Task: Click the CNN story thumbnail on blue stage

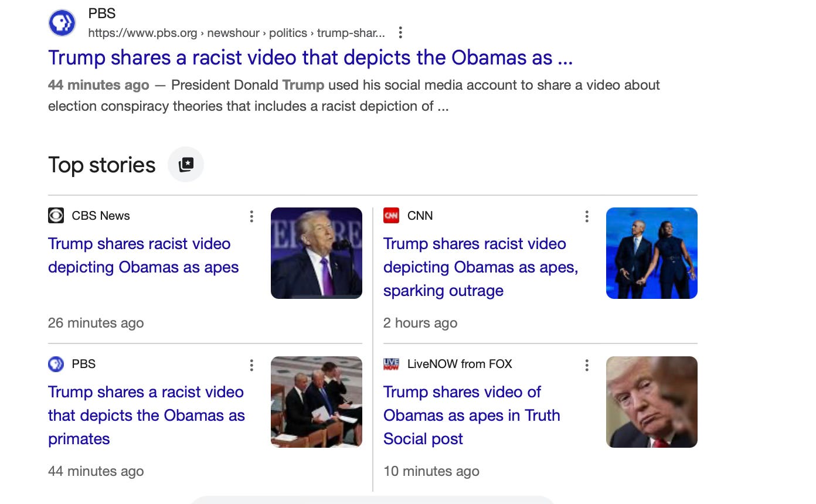Action: [652, 253]
